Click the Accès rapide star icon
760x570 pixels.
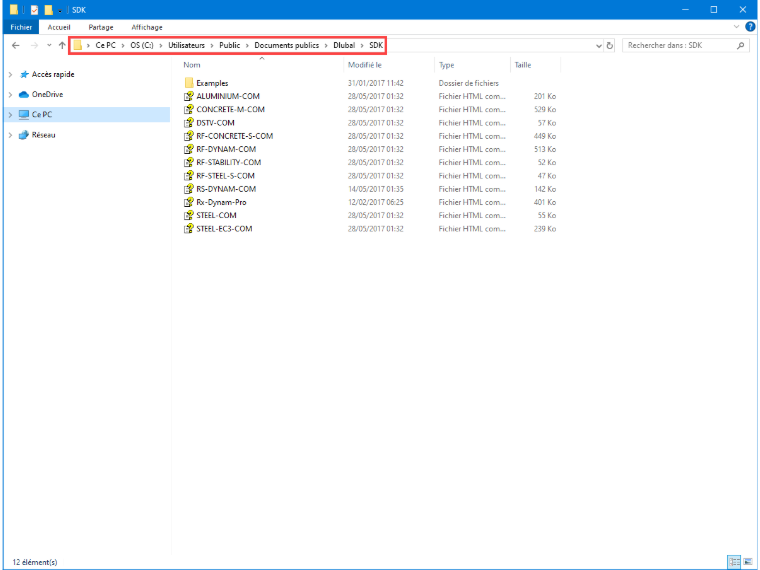click(24, 74)
